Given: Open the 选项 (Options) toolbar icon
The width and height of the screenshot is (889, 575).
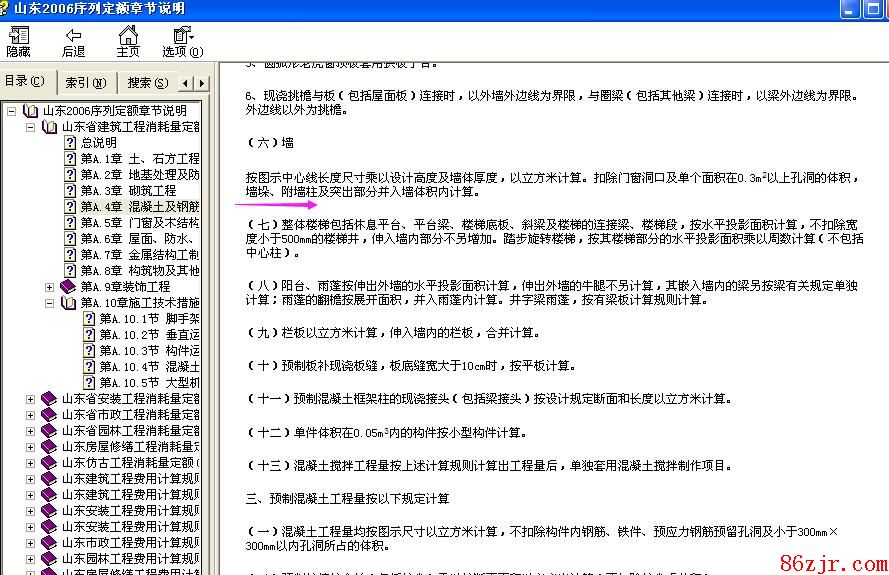Looking at the screenshot, I should (x=182, y=42).
